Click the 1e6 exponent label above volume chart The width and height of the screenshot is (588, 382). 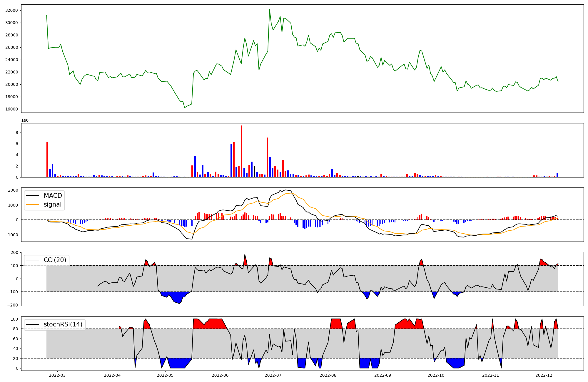(25, 120)
